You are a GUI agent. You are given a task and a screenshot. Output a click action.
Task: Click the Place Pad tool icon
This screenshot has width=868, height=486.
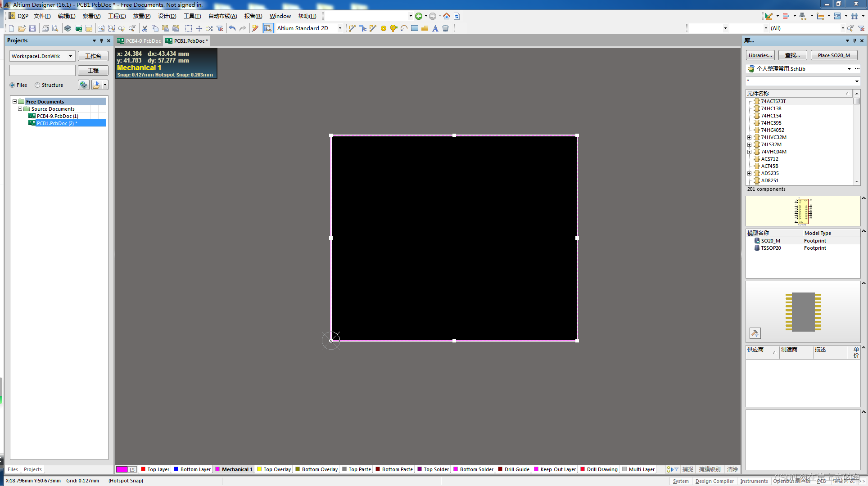click(384, 28)
